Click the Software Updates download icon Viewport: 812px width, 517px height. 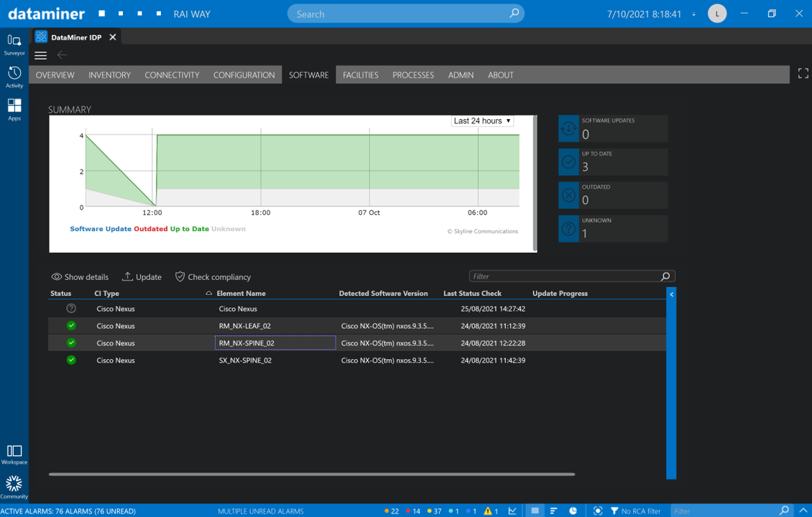point(568,129)
